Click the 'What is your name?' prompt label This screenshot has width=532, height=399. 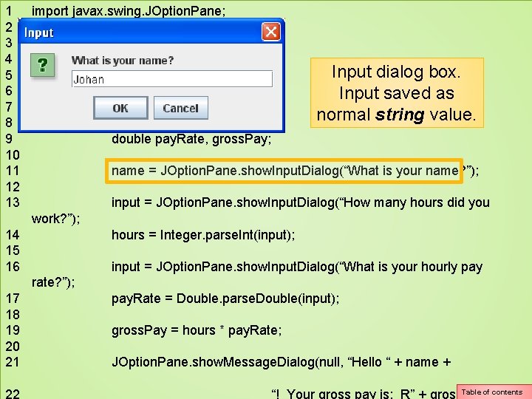[123, 61]
